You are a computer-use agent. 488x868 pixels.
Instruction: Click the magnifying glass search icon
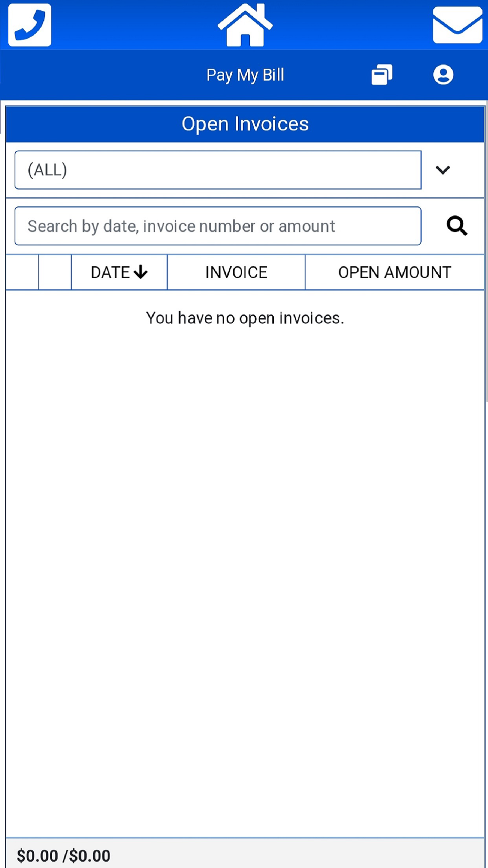pos(457,226)
